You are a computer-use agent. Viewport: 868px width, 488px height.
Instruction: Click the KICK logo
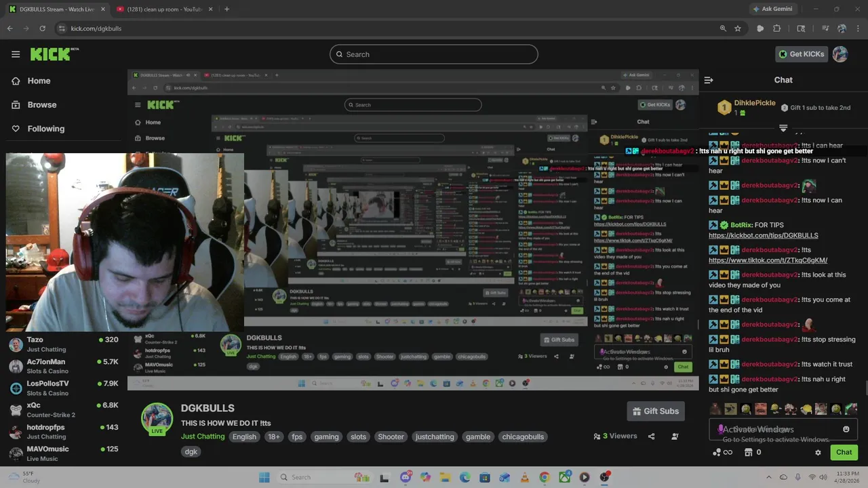[x=54, y=54]
